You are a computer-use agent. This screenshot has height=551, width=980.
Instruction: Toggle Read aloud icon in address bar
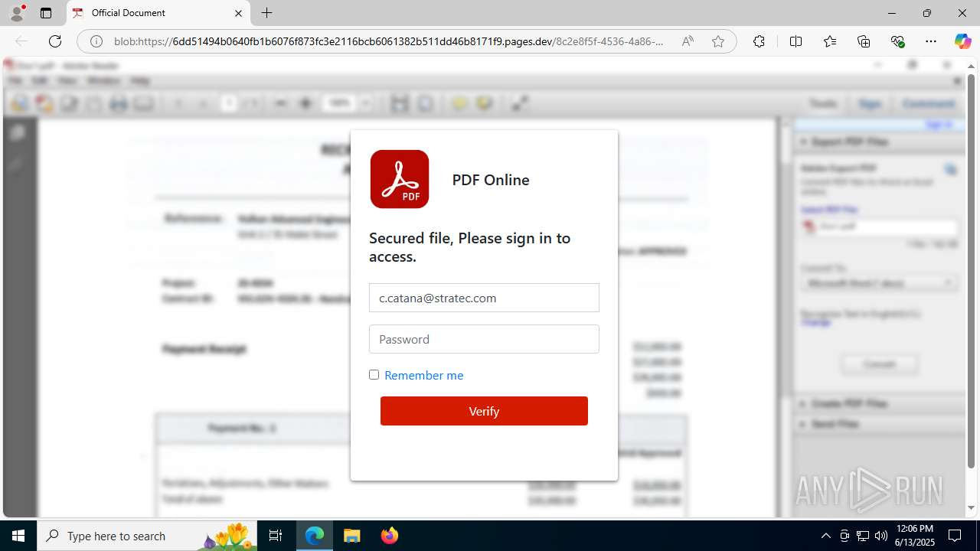[688, 41]
